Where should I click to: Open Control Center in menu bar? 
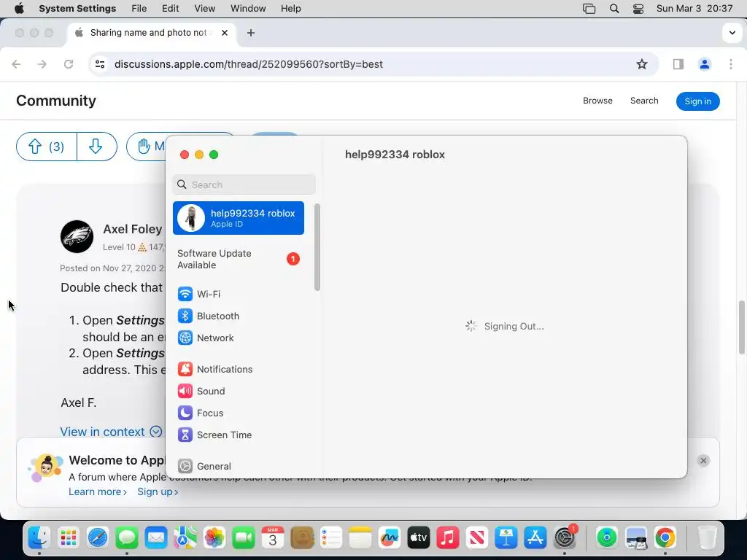638,9
